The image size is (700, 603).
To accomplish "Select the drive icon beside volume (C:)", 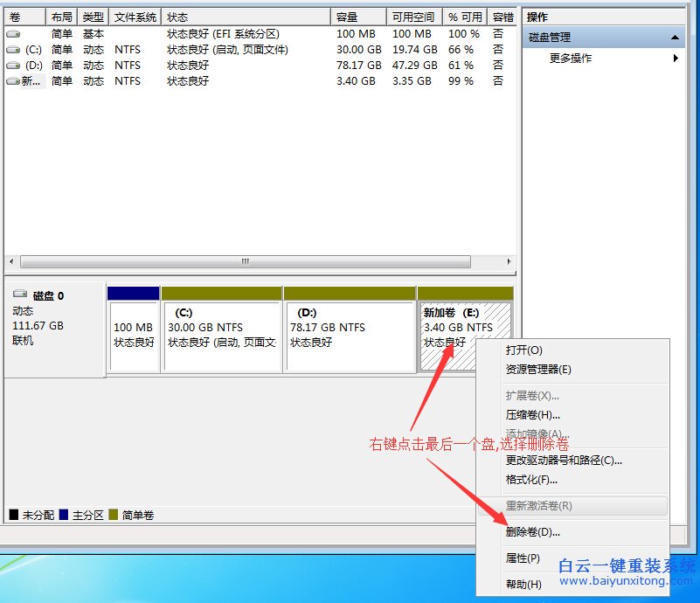I will (x=12, y=50).
